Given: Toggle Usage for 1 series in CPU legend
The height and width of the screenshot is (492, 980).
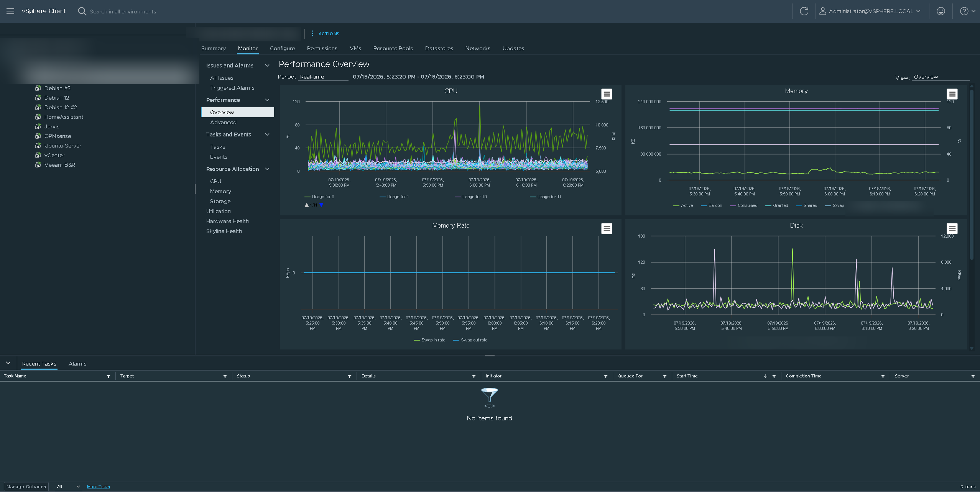Looking at the screenshot, I should pos(394,197).
